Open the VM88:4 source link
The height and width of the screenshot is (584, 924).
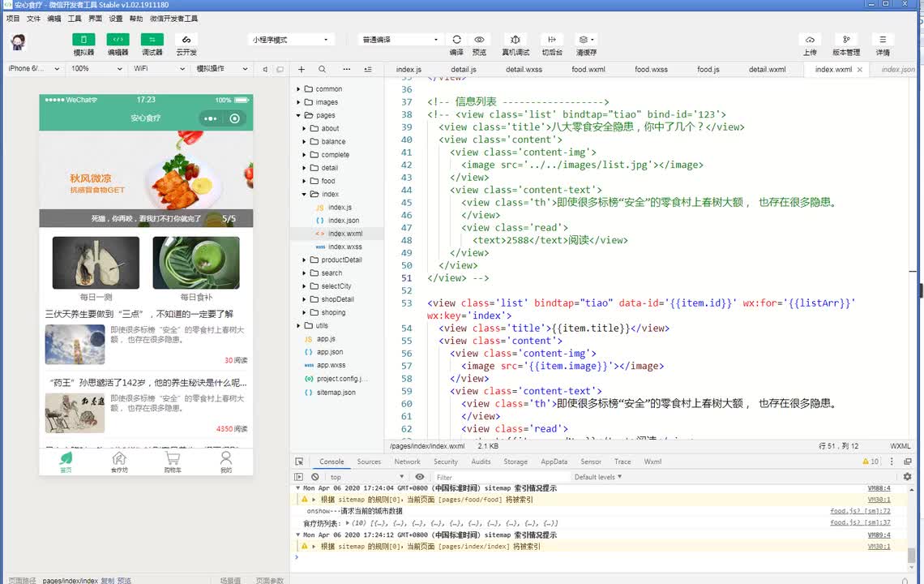[879, 488]
